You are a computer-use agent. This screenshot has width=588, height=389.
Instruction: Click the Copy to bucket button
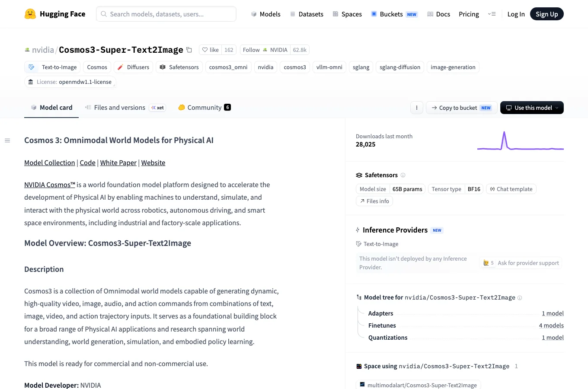[x=461, y=108]
